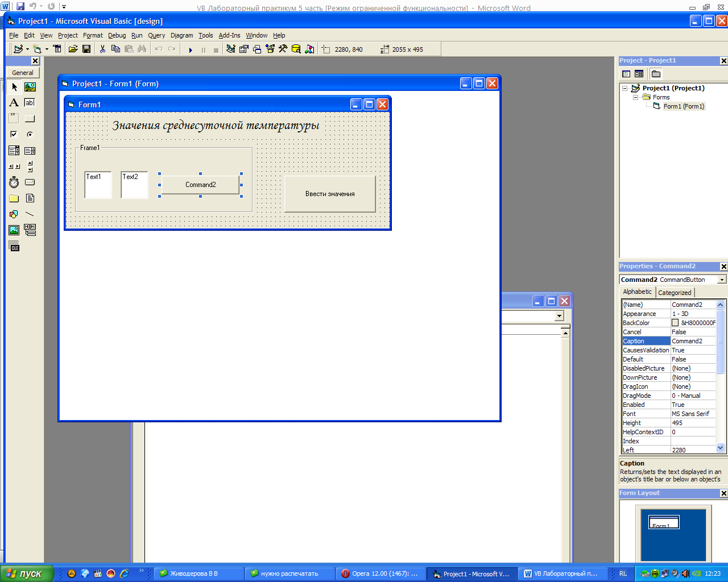This screenshot has height=582, width=728.
Task: Click the 'Ввести значения' button
Action: [330, 194]
